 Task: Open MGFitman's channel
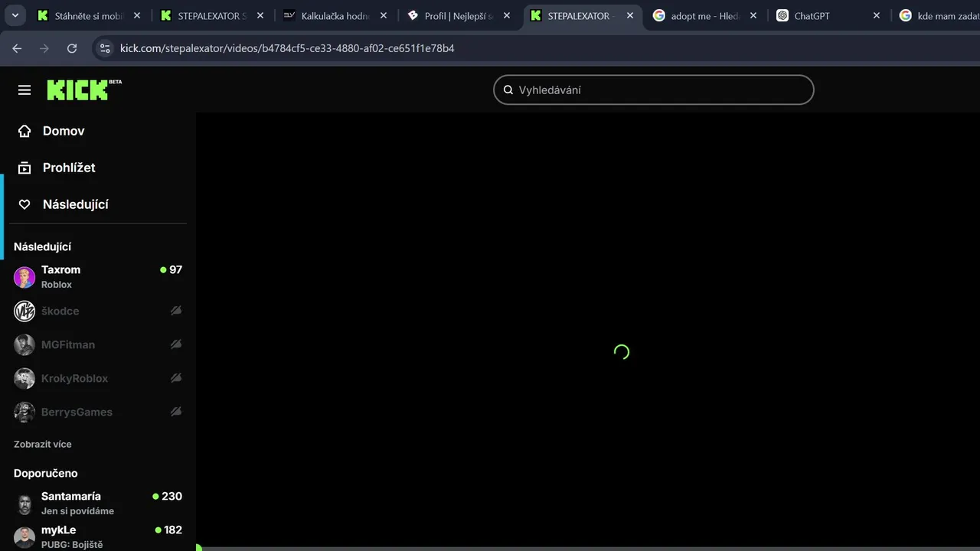pyautogui.click(x=98, y=344)
